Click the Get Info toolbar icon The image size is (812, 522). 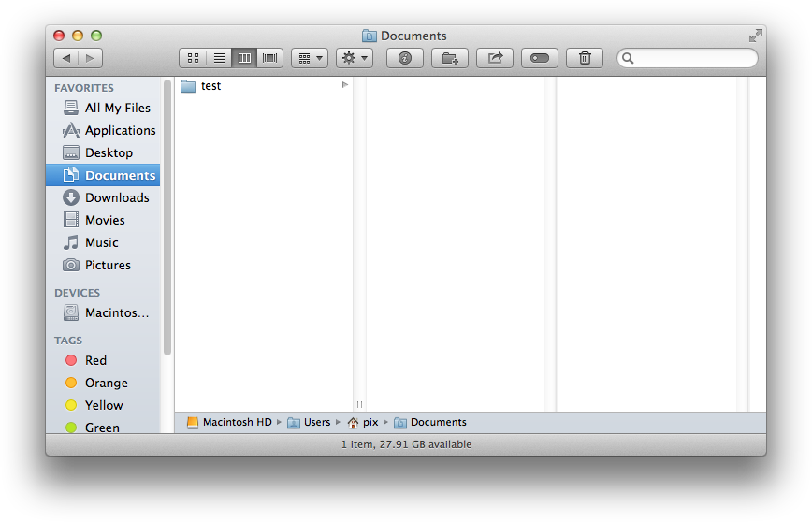pyautogui.click(x=405, y=58)
